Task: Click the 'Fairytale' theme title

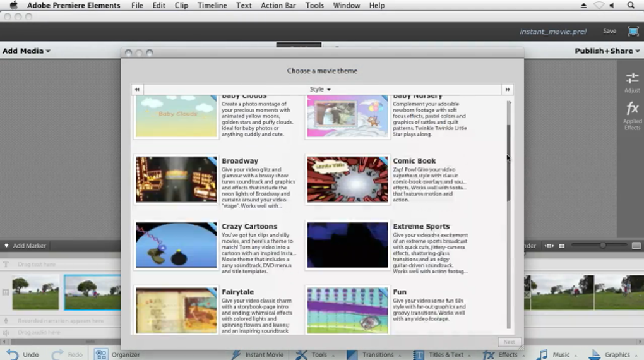Action: click(x=237, y=292)
